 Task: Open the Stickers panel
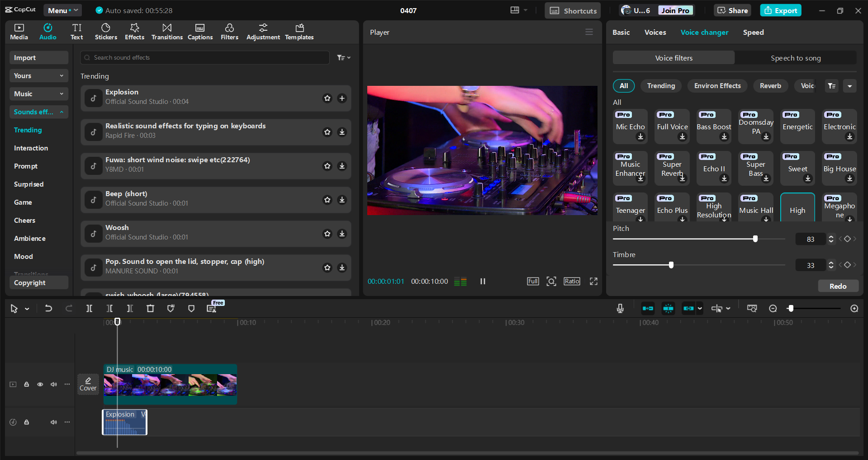pos(106,31)
